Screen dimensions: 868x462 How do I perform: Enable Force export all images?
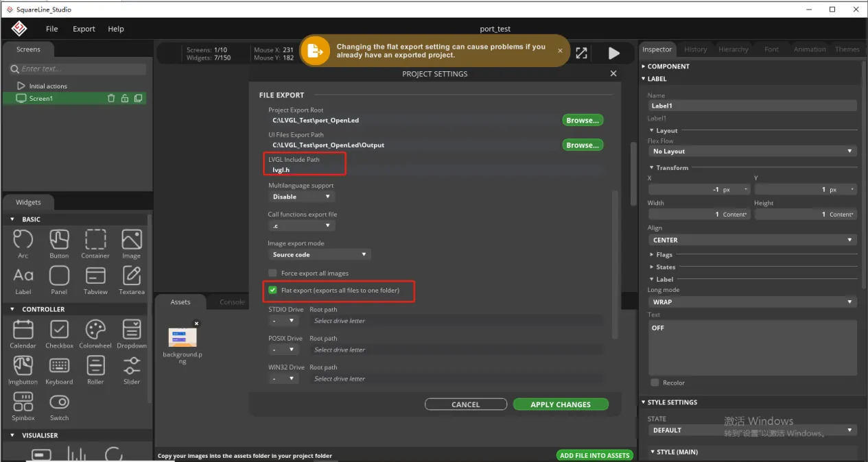pos(272,273)
